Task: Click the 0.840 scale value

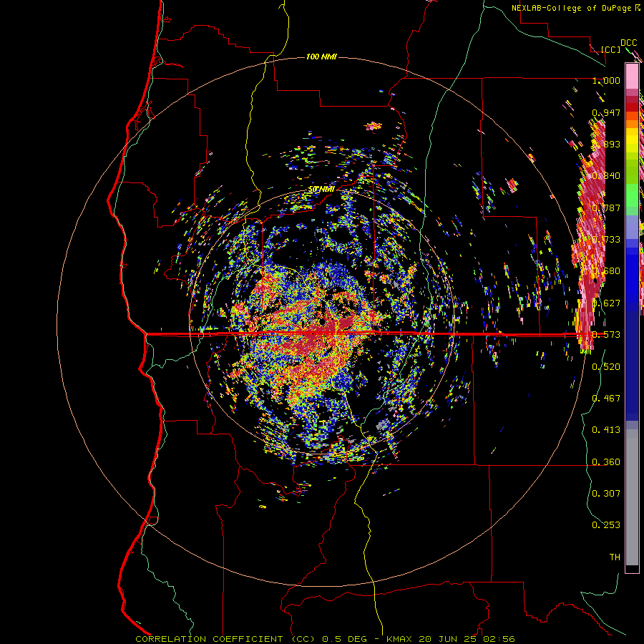Action: point(606,176)
